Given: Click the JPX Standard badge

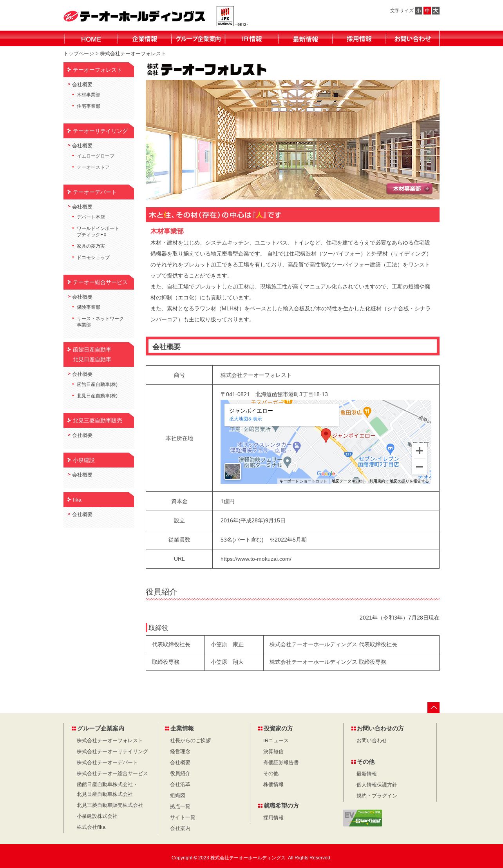Looking at the screenshot, I should pyautogui.click(x=225, y=16).
